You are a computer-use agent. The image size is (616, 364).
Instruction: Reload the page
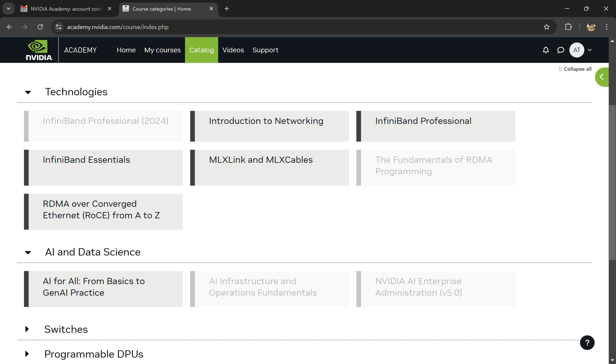40,27
